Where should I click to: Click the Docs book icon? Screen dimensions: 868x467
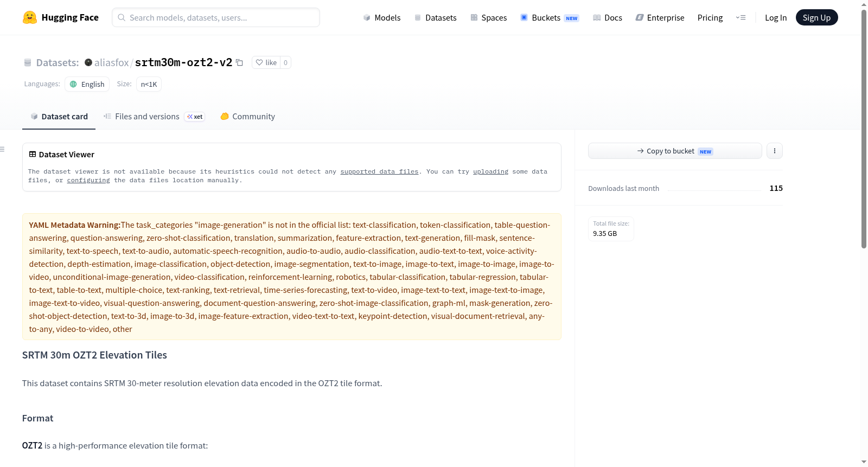pyautogui.click(x=597, y=17)
